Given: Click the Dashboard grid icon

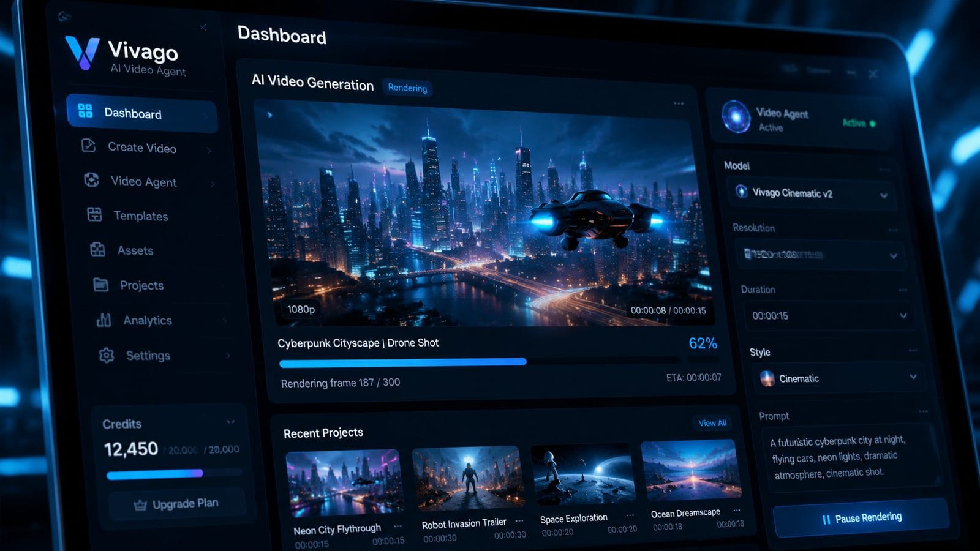Looking at the screenshot, I should [85, 111].
